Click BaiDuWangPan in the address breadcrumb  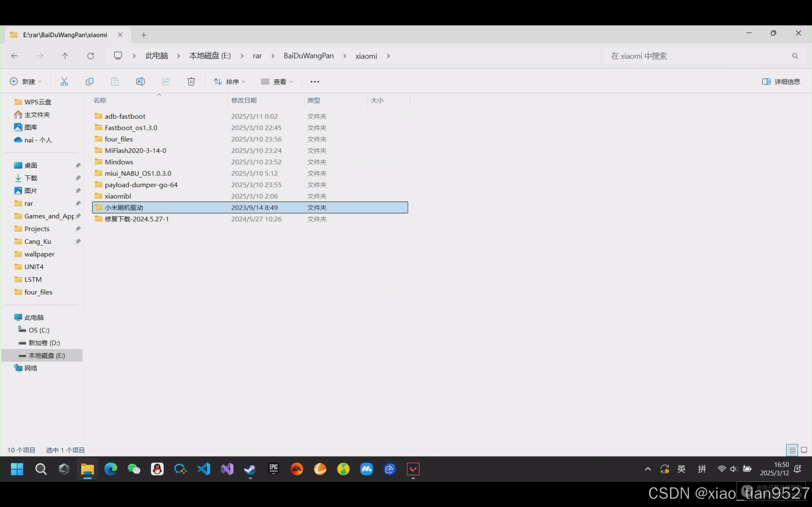click(308, 56)
